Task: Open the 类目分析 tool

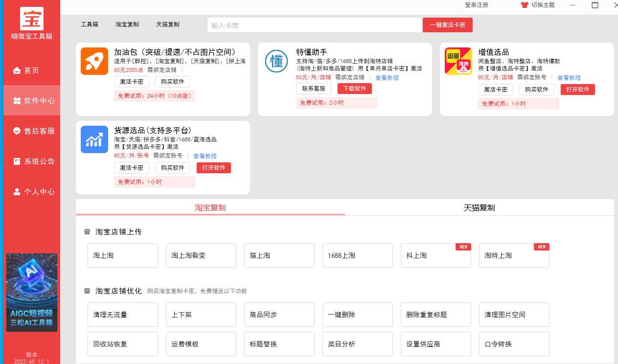Action: tap(358, 344)
